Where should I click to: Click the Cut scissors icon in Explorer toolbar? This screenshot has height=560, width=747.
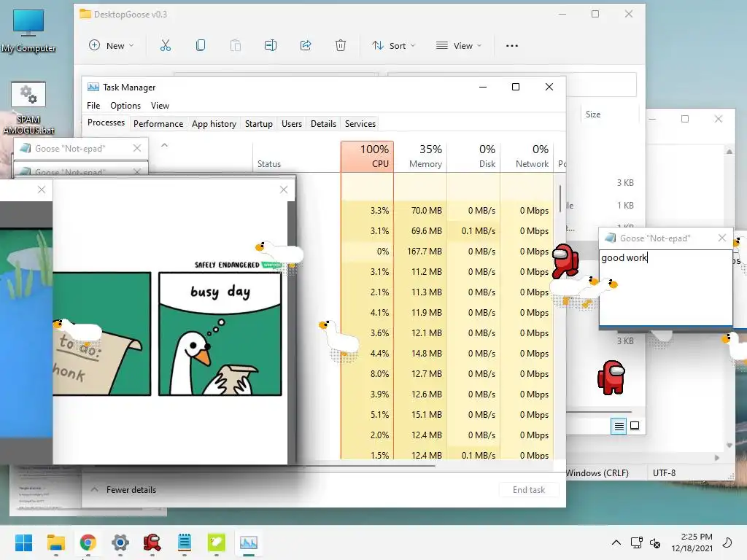[166, 46]
